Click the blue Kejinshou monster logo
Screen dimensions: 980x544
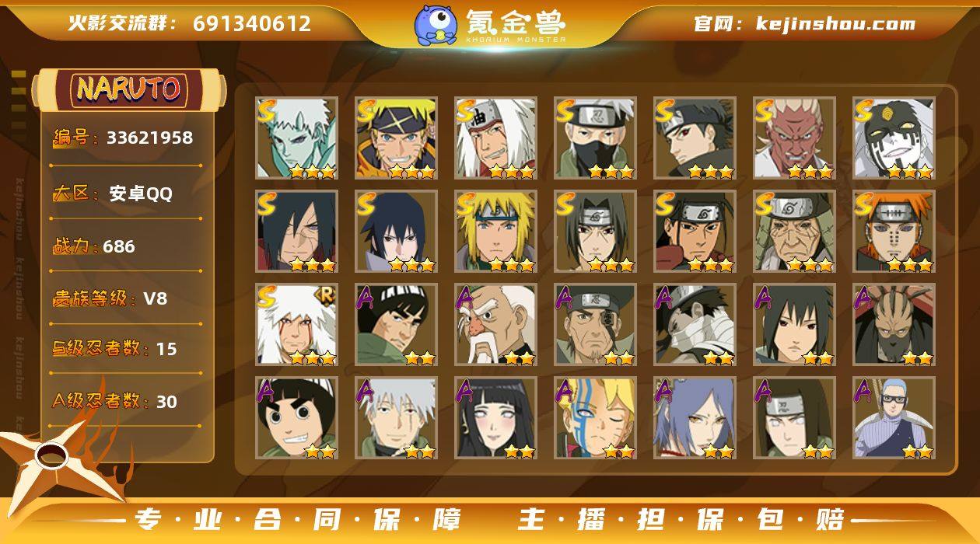pos(435,25)
